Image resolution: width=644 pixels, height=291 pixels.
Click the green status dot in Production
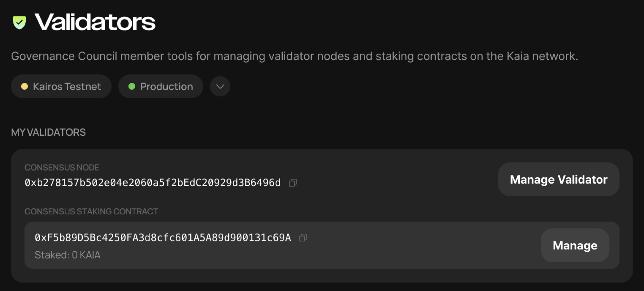(132, 86)
